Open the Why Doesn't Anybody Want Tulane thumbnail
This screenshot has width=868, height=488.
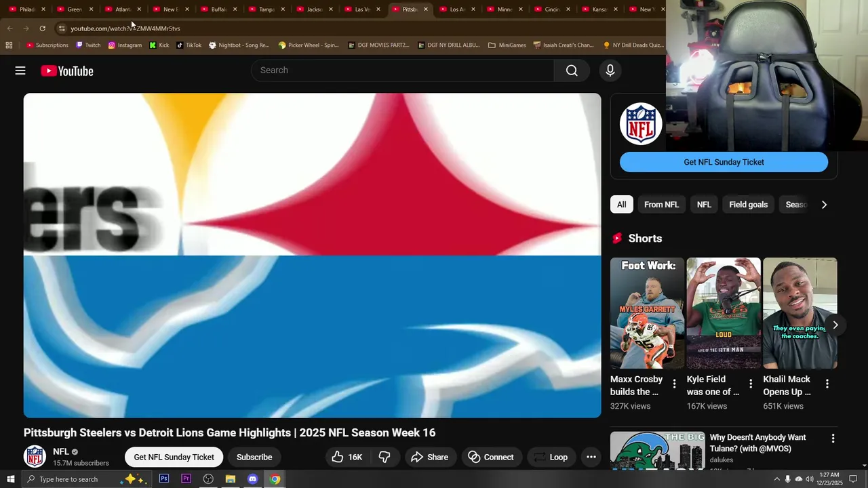[657, 450]
